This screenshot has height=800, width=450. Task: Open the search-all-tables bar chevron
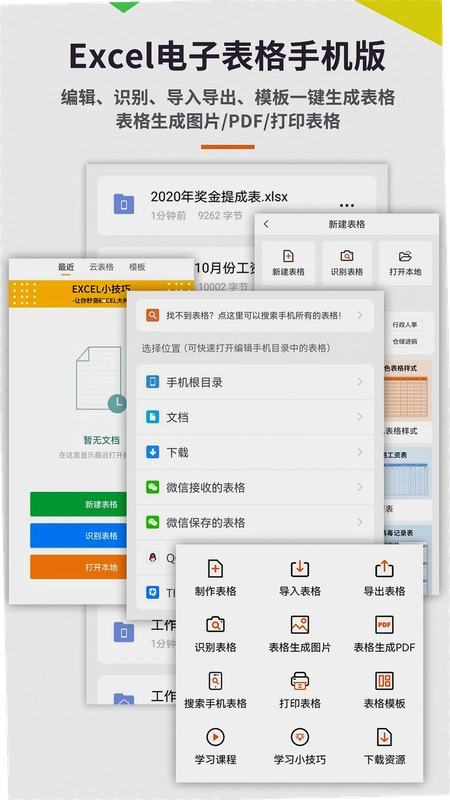point(360,315)
